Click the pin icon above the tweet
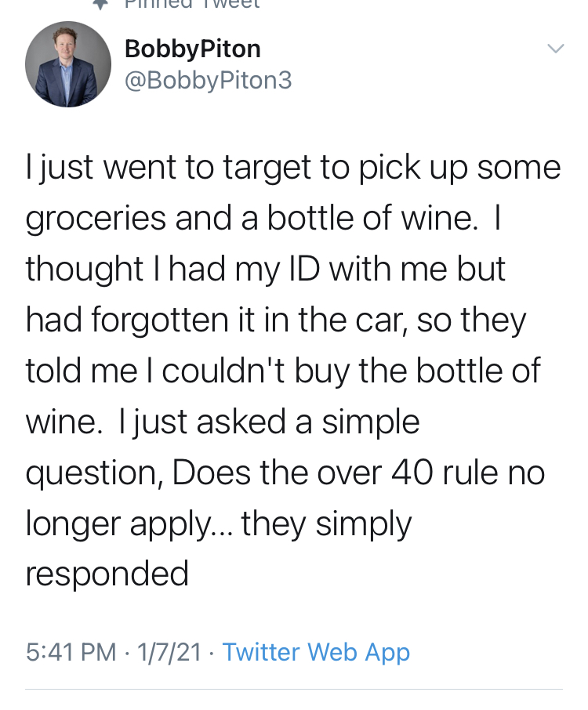This screenshot has height=710, width=588. click(x=100, y=4)
